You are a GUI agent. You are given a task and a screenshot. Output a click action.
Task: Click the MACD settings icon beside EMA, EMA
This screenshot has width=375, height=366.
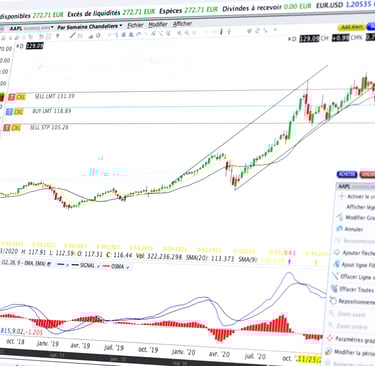pos(49,265)
